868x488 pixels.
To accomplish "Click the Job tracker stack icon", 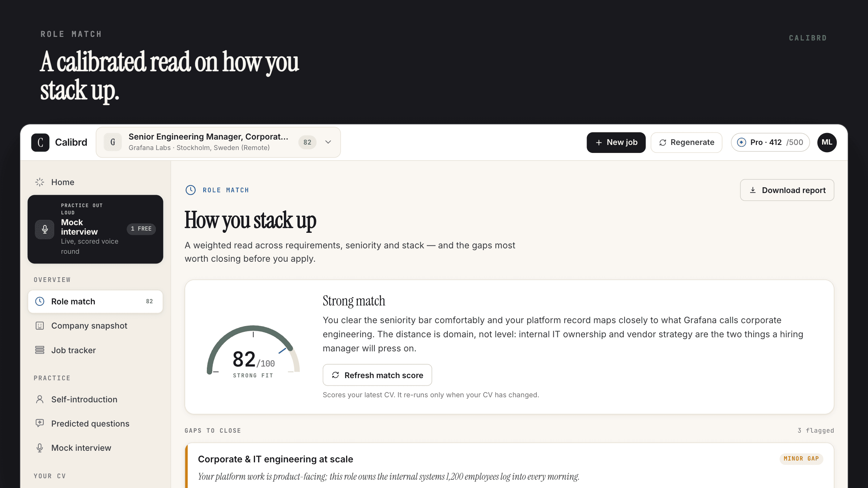I will 40,350.
